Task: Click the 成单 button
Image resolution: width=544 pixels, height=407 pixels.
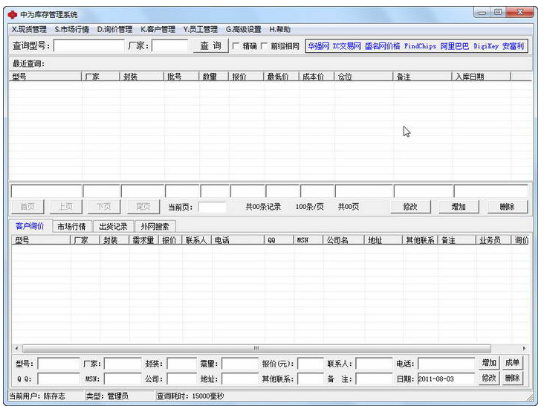Action: tap(512, 363)
